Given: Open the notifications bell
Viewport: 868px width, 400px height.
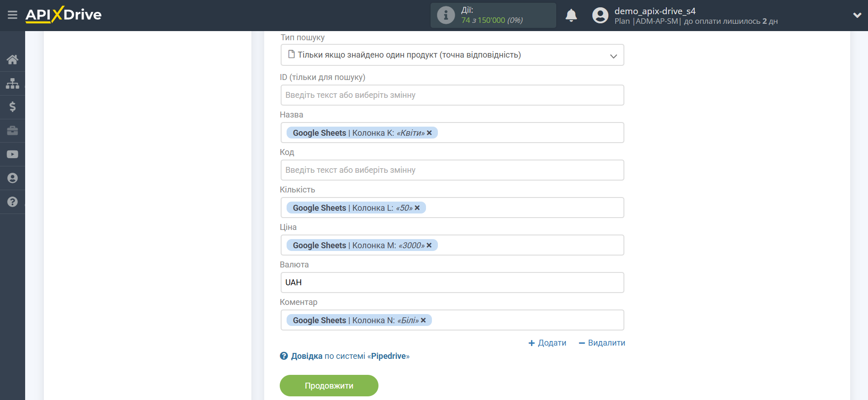Looking at the screenshot, I should 571,16.
